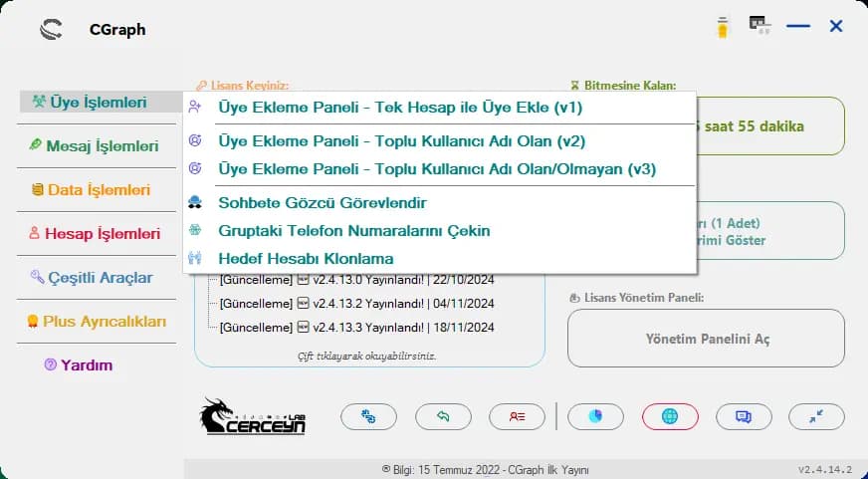Click the Yönetim Panelini Aç button
This screenshot has width=868, height=479.
[x=707, y=339]
